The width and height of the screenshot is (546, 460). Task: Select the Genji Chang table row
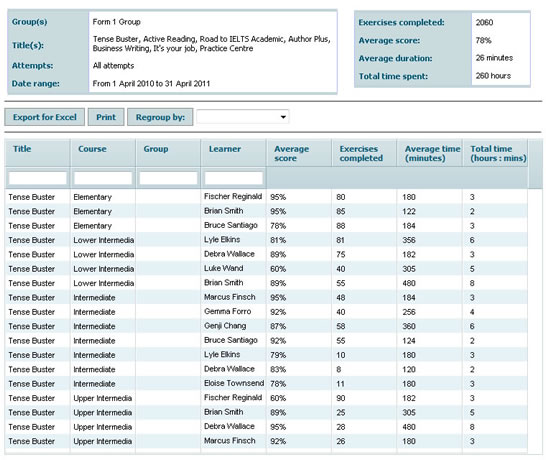coord(266,326)
